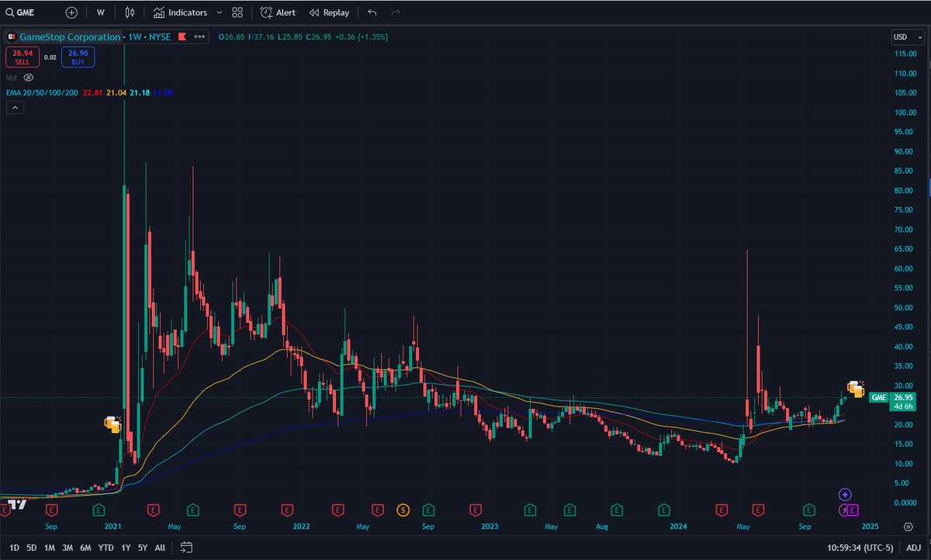Select the 1D time range

(14, 548)
